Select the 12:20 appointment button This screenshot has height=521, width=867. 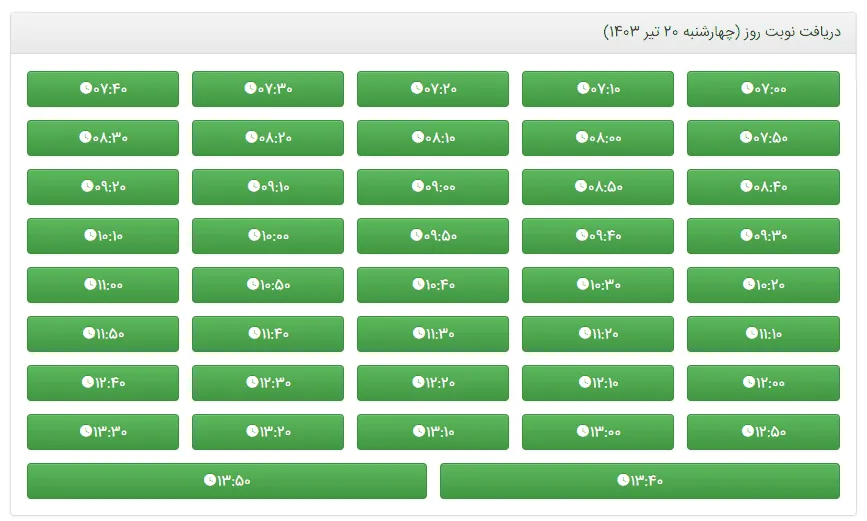pos(433,383)
